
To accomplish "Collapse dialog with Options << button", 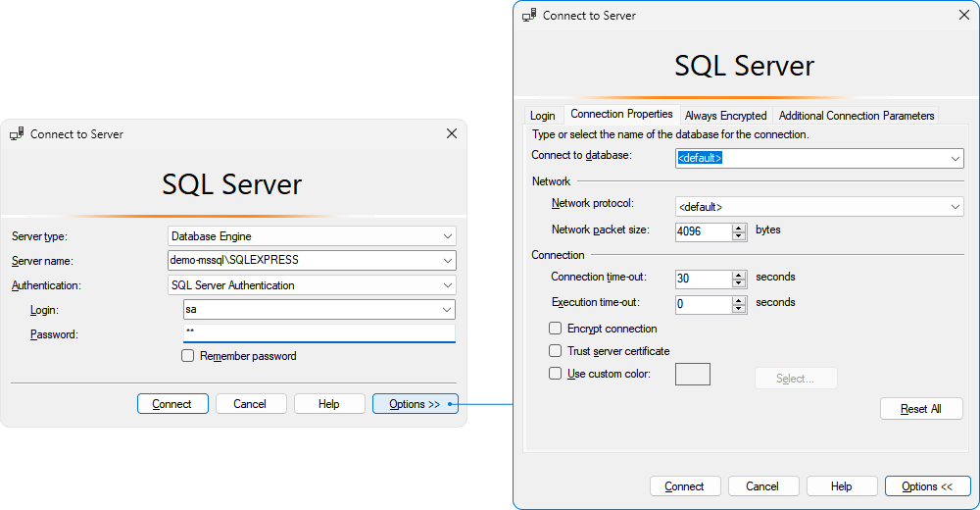I will 927,486.
